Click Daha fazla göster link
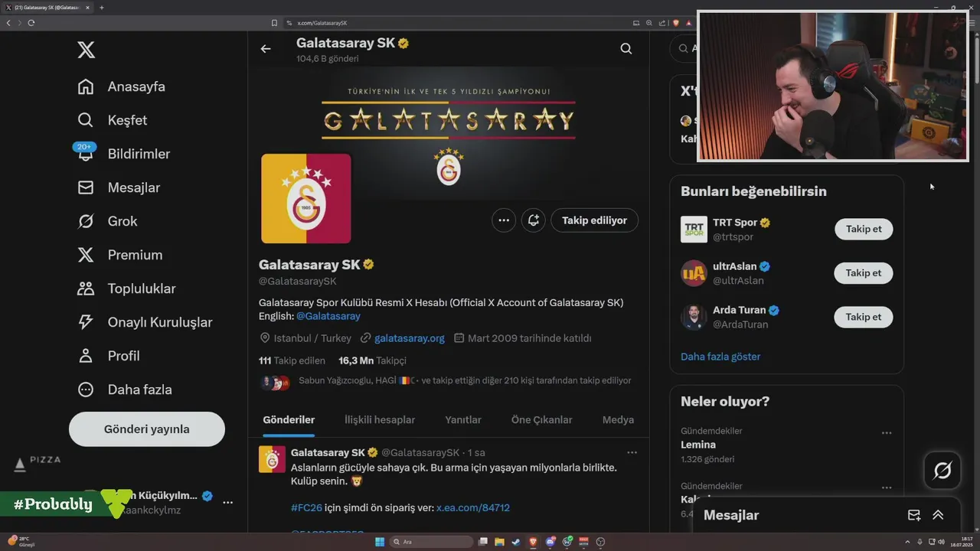The width and height of the screenshot is (980, 551). [x=720, y=357]
